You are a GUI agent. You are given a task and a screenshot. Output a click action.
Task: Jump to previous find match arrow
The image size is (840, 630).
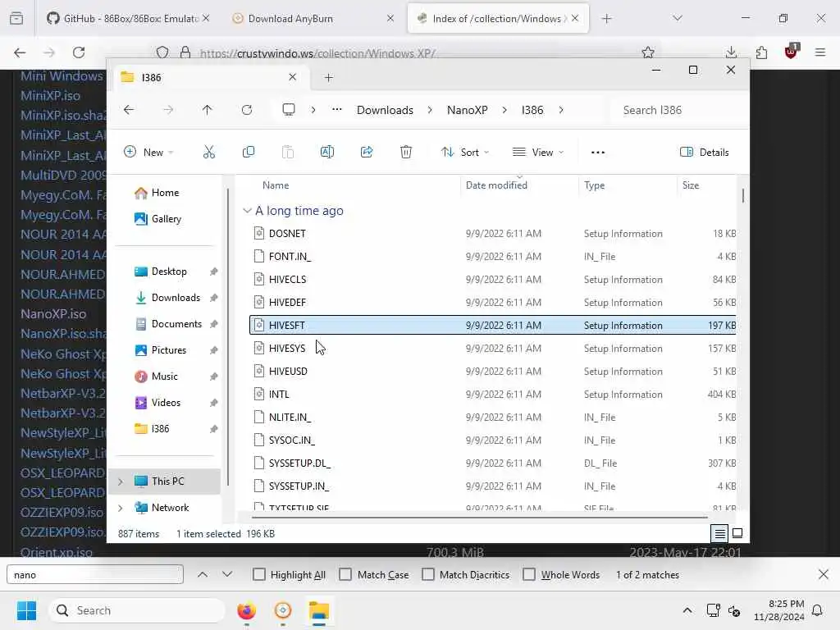click(x=203, y=574)
